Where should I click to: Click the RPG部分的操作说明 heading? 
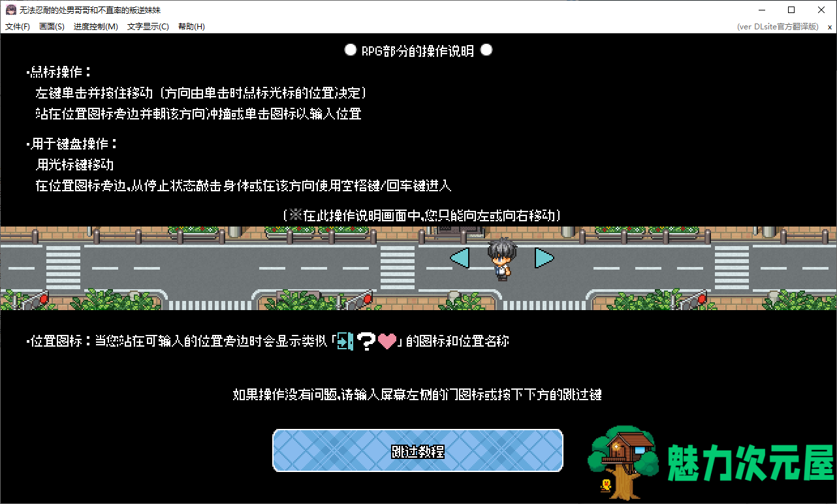pyautogui.click(x=418, y=51)
